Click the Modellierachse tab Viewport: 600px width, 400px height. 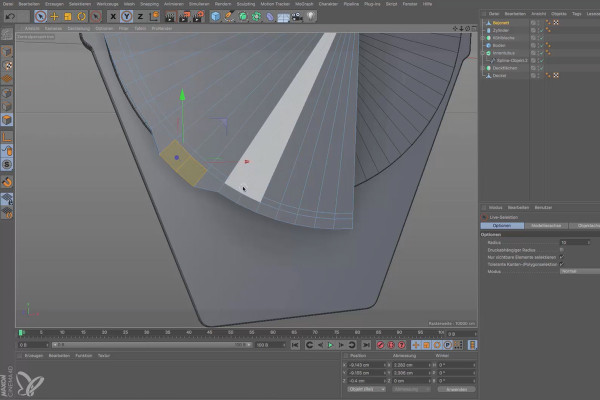coord(546,226)
